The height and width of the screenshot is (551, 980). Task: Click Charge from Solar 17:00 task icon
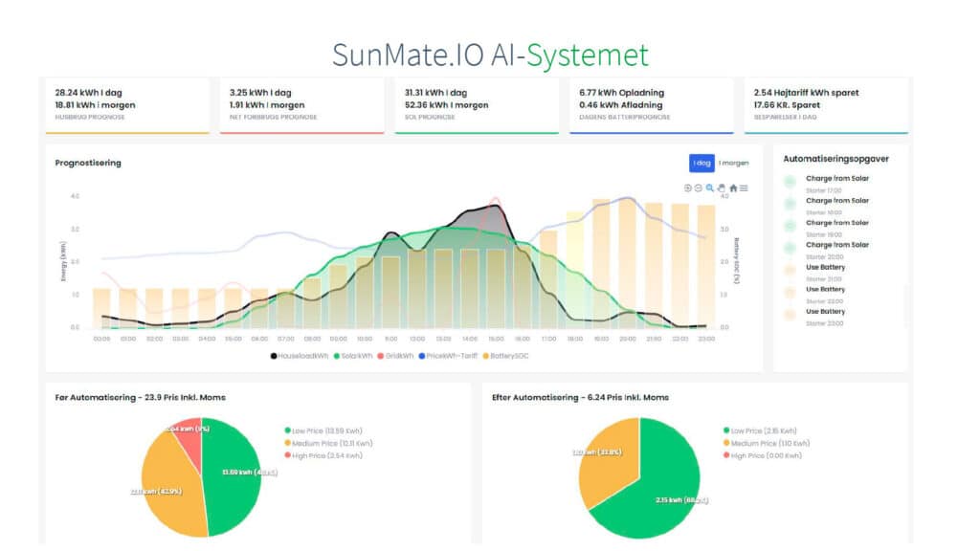click(x=790, y=182)
